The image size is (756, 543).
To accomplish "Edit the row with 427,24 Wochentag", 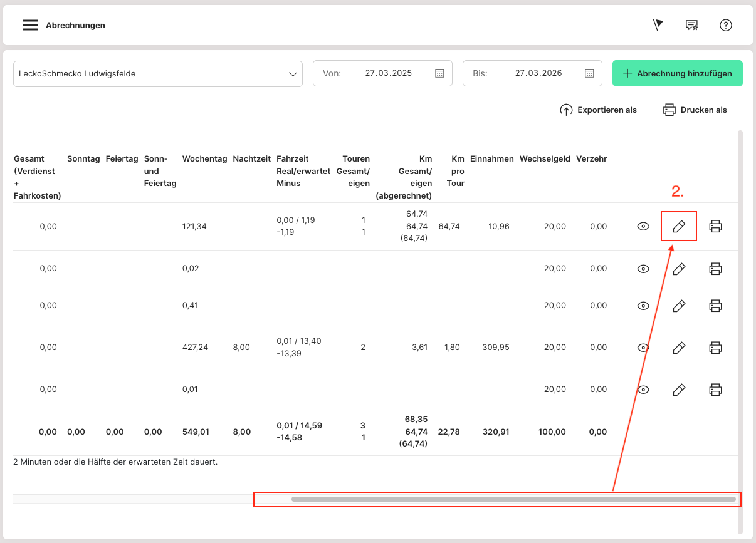I will [x=679, y=348].
